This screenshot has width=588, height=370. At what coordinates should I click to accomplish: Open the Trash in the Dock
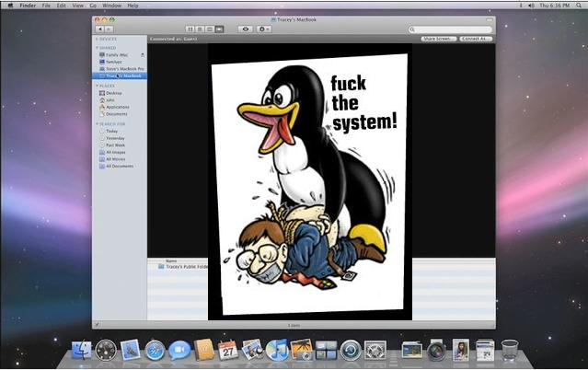pos(510,350)
